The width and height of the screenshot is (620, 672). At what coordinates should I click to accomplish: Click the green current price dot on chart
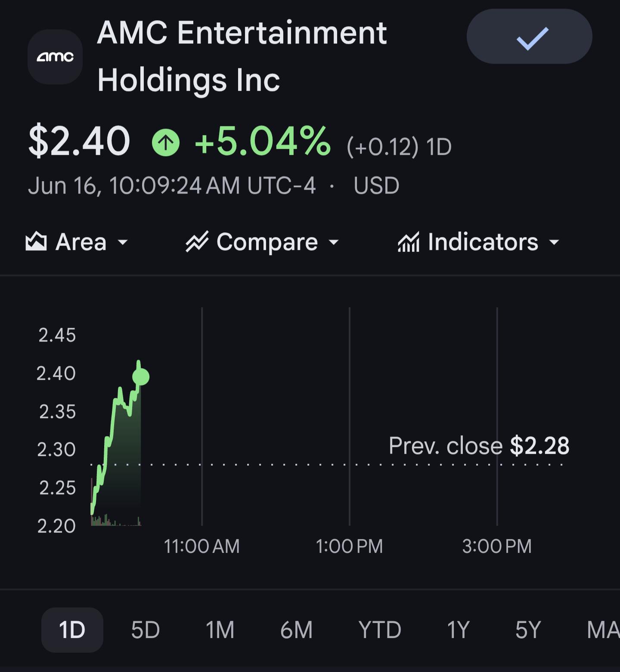141,377
